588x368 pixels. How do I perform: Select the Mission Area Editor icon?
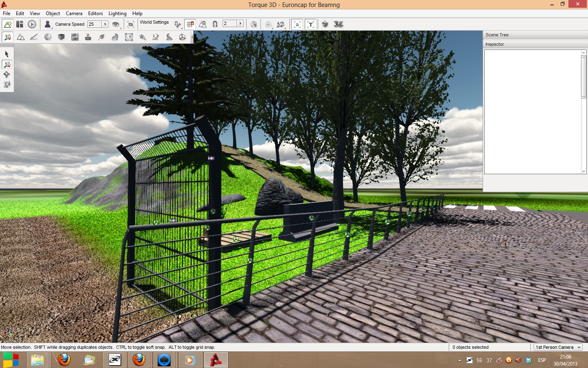click(x=129, y=37)
